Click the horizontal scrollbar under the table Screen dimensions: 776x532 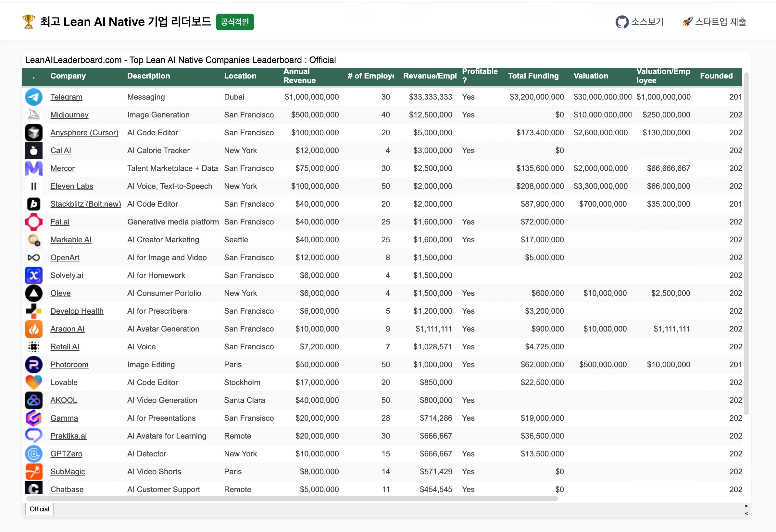(292, 498)
